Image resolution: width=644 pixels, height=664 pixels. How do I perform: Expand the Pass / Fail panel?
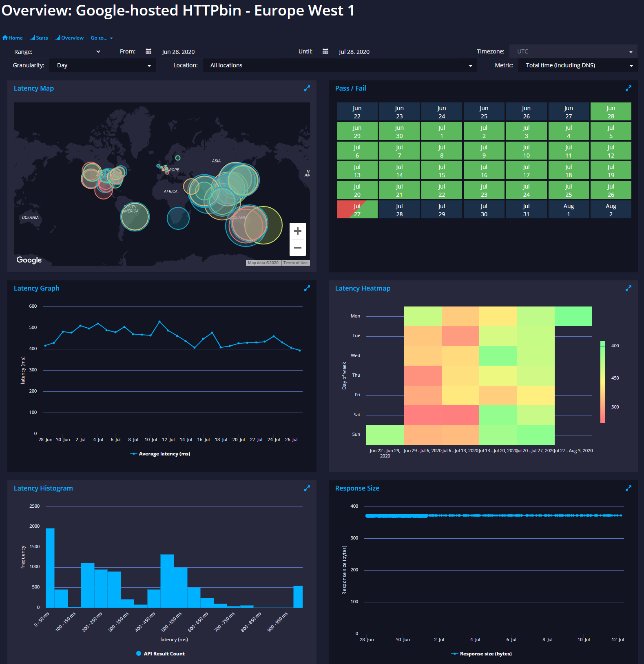point(629,88)
